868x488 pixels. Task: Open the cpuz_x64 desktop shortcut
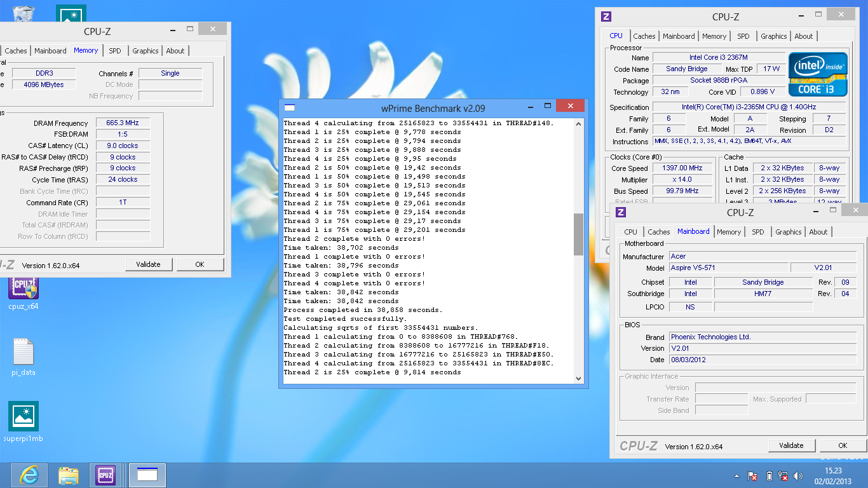[x=24, y=294]
